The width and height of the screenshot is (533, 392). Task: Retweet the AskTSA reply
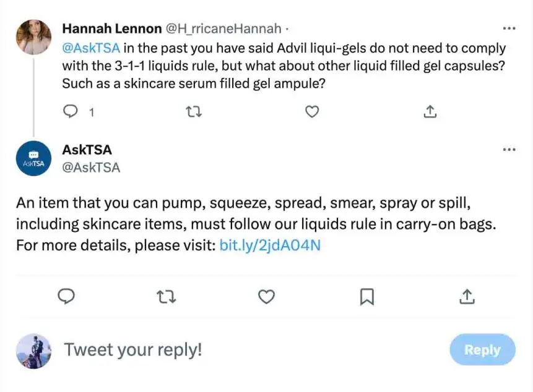166,297
